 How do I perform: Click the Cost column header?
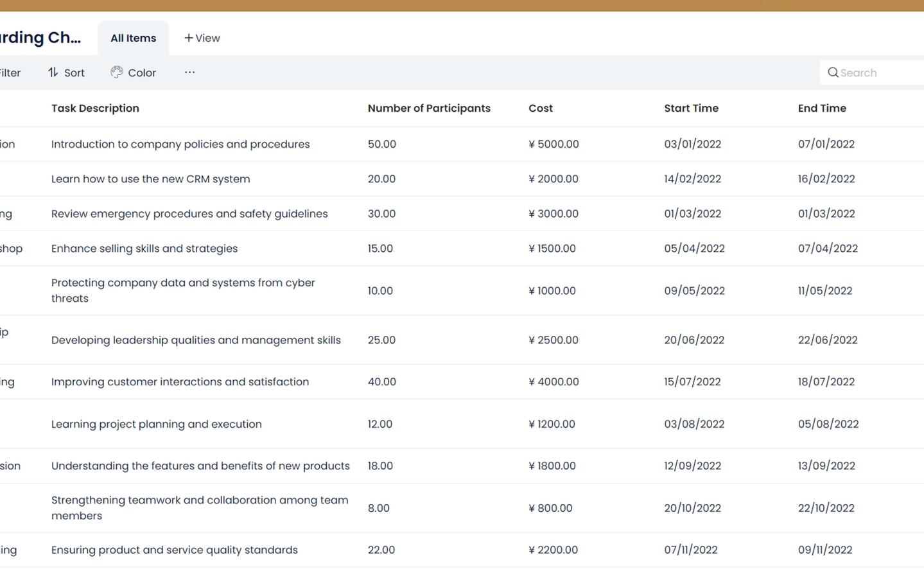pos(541,108)
